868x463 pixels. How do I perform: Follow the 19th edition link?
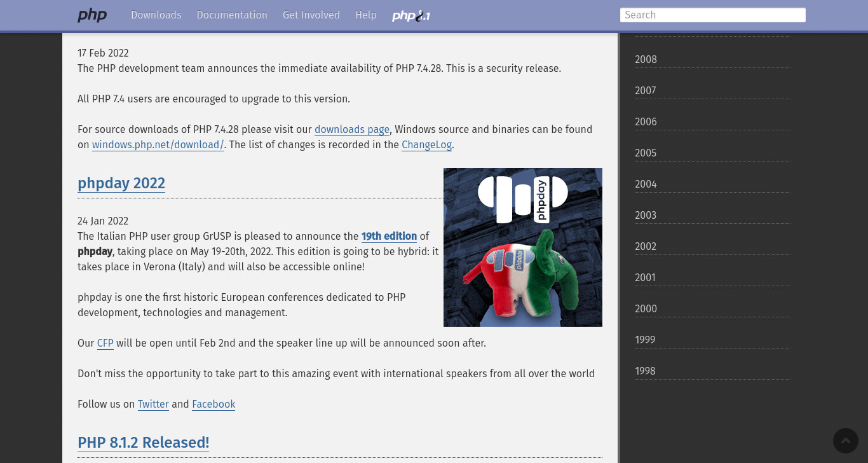[x=389, y=237]
